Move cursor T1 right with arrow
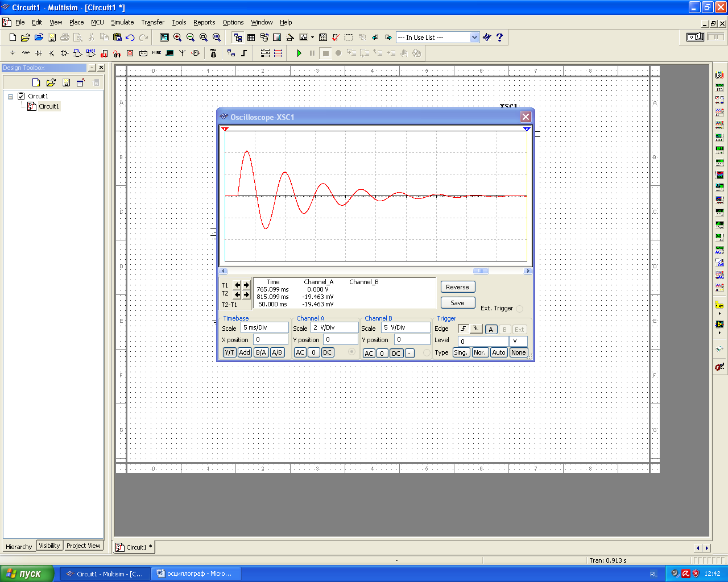 point(246,285)
